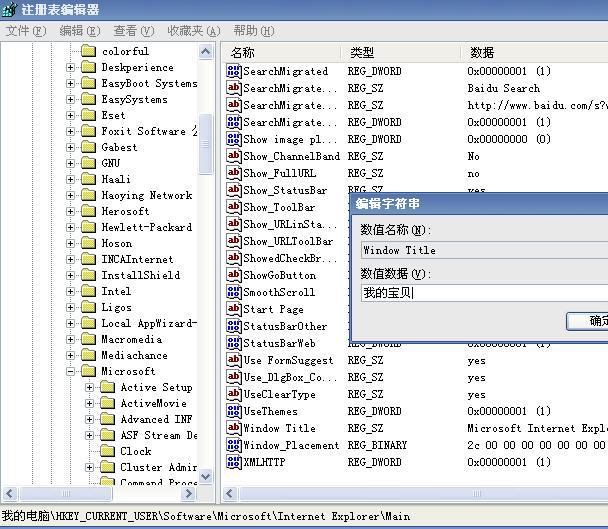Click the XMLHTTP DWORD value icon
This screenshot has width=608, height=529.
point(234,462)
